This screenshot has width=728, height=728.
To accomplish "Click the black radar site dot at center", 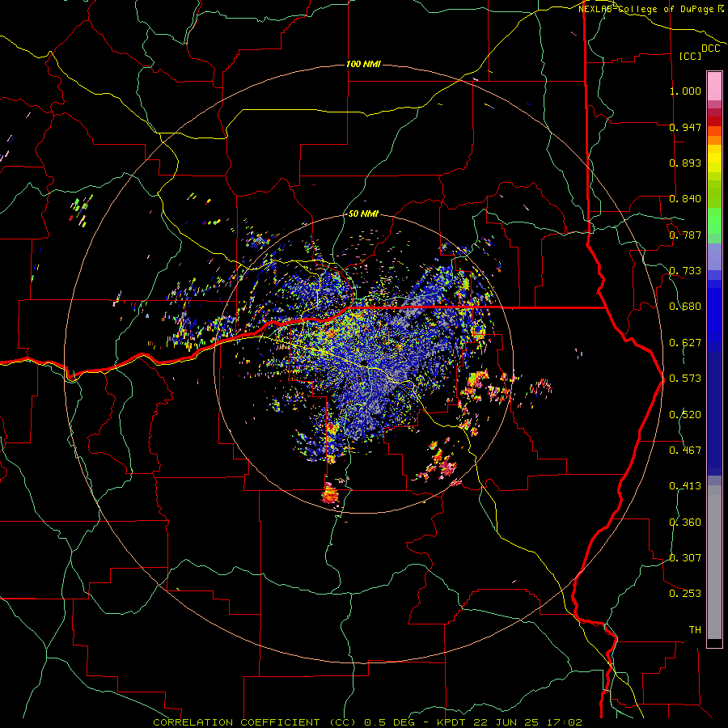I will click(x=364, y=363).
